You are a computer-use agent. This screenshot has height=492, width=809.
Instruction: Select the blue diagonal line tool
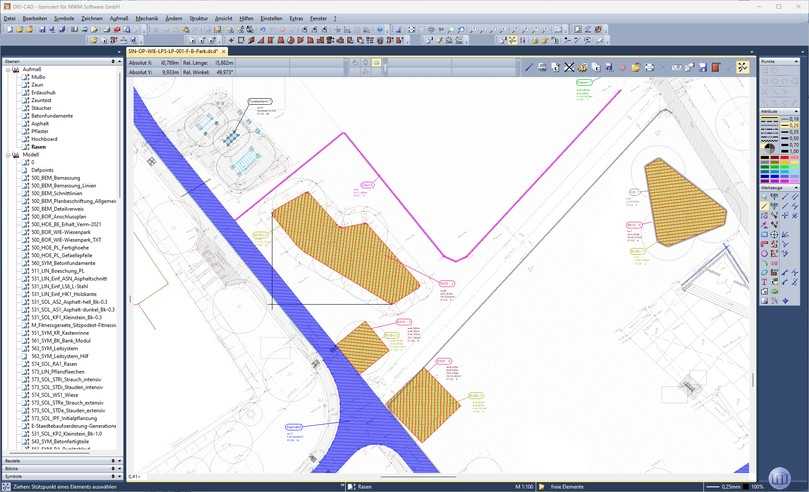529,67
